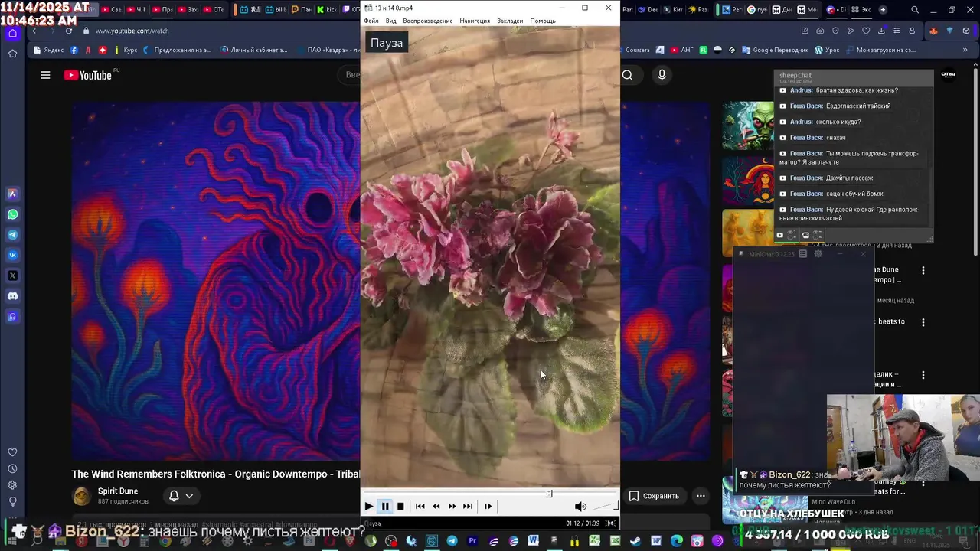
Task: Open the Помощь menu
Action: pos(543,21)
